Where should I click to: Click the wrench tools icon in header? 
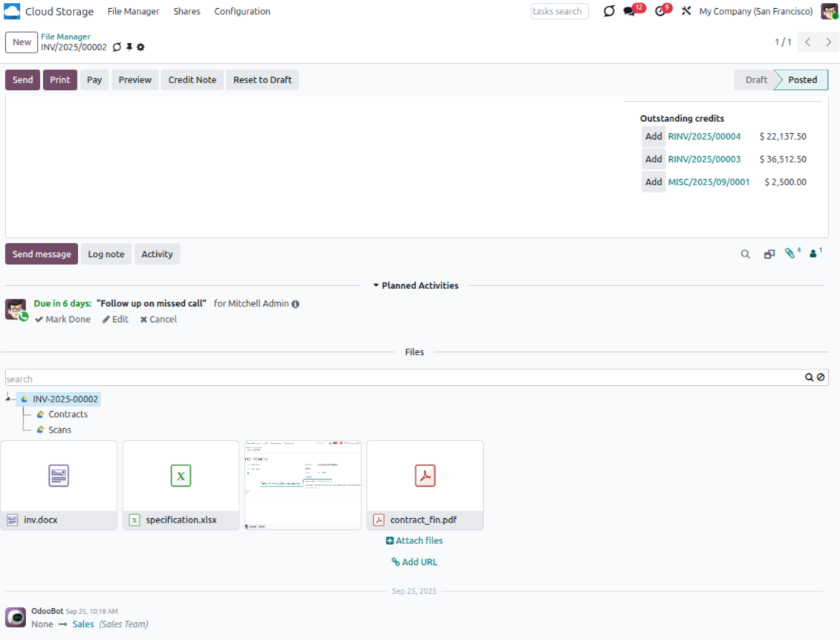(686, 11)
